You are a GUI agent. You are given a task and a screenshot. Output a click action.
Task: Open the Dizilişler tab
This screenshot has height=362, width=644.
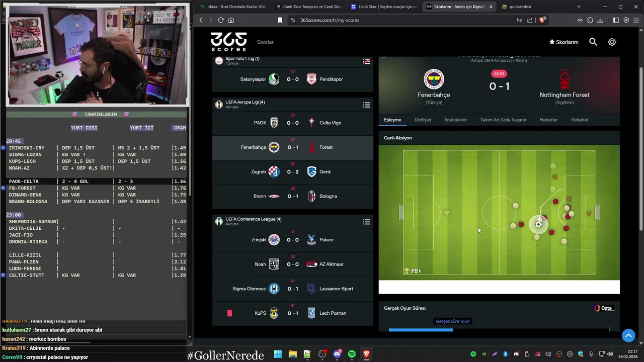coord(423,120)
